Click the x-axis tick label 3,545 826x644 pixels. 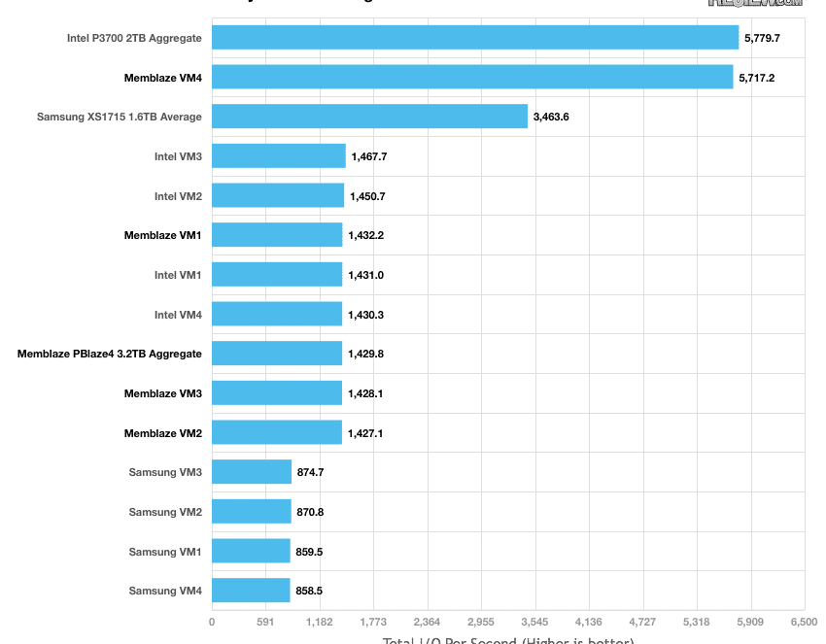534,622
